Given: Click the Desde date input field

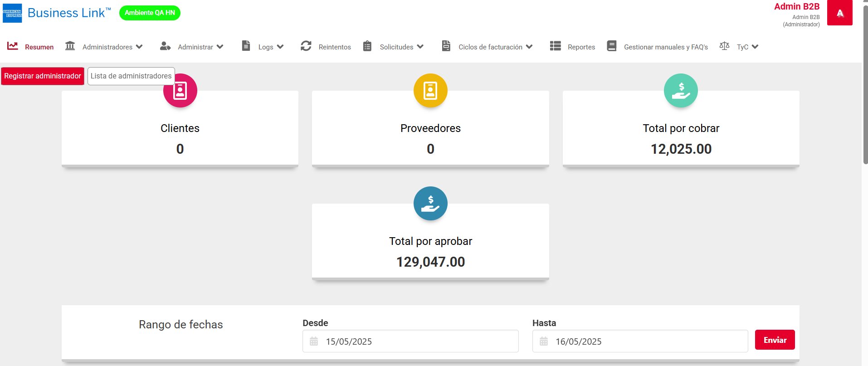Looking at the screenshot, I should click(410, 342).
